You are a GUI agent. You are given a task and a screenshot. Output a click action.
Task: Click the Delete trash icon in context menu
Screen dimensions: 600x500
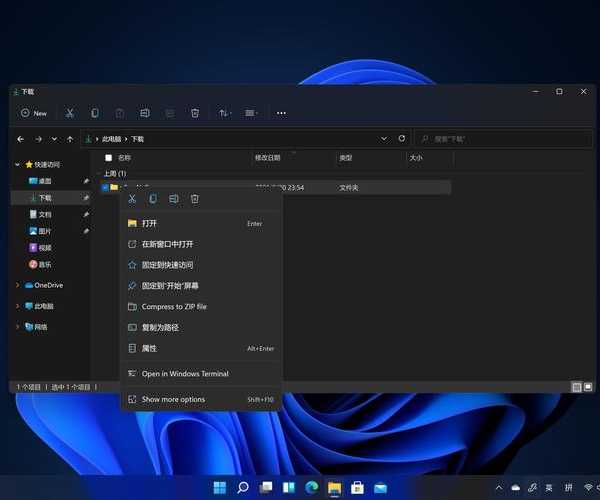[195, 199]
